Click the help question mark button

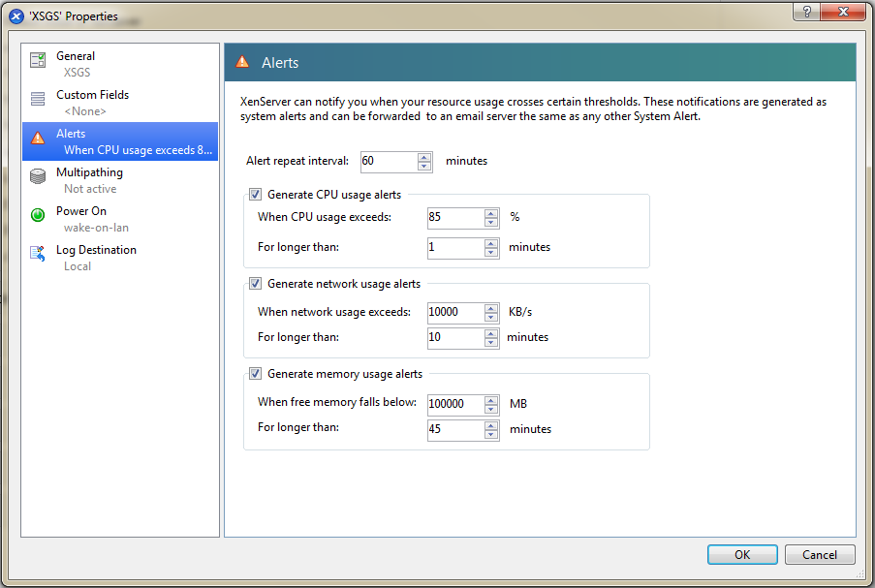(x=805, y=11)
